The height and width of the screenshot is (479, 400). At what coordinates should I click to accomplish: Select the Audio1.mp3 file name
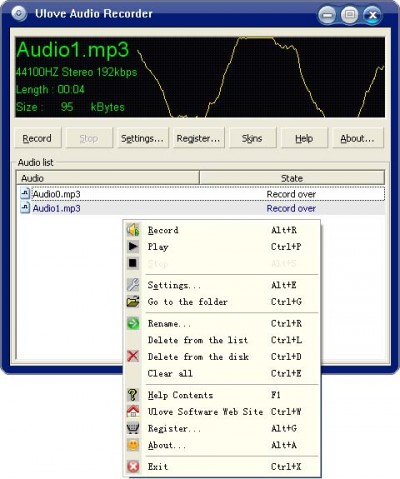[56, 208]
